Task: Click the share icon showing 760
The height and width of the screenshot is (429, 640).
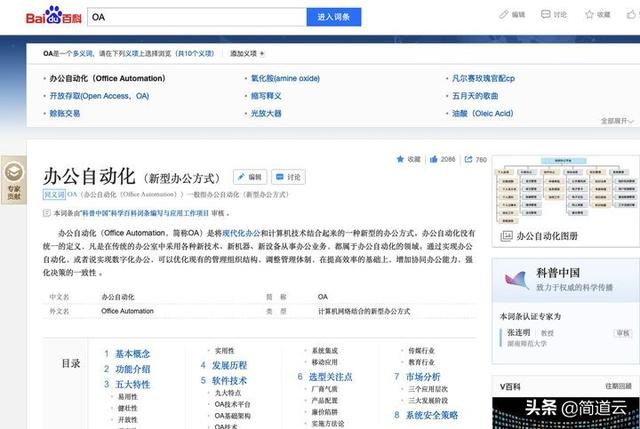Action: click(467, 160)
